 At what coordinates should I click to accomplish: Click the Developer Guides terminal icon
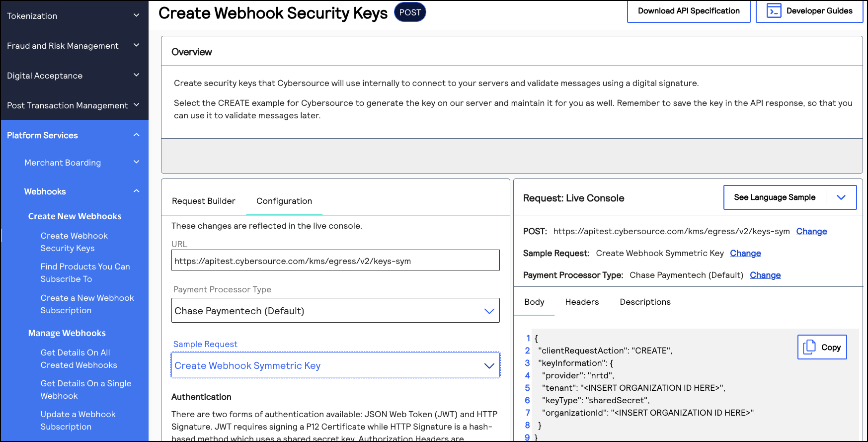click(x=774, y=11)
